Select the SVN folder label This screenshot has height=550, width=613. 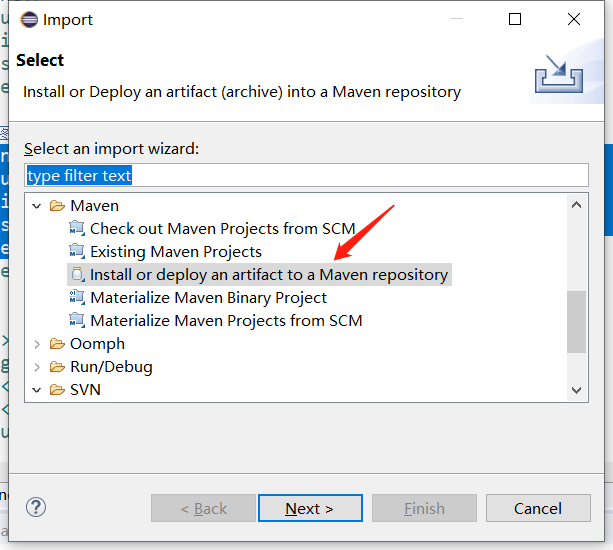85,390
